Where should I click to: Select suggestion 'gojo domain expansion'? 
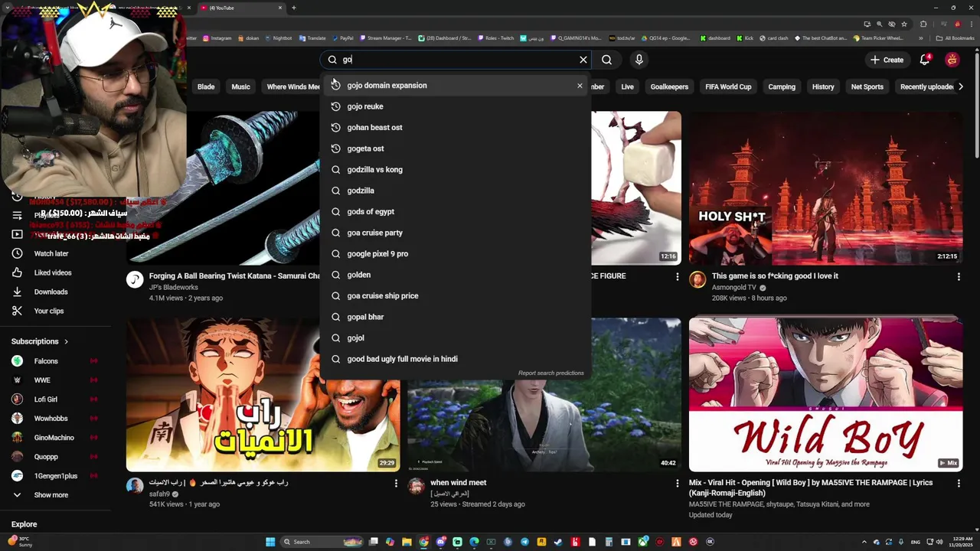[456, 86]
